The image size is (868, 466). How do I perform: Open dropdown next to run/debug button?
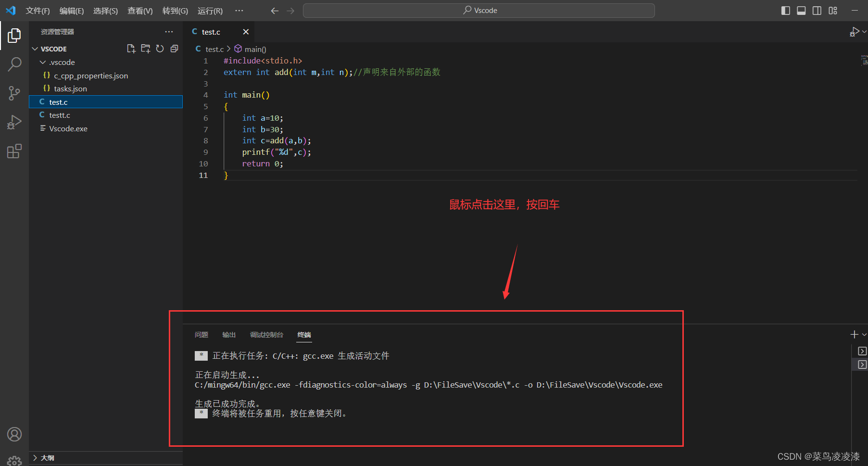[864, 32]
